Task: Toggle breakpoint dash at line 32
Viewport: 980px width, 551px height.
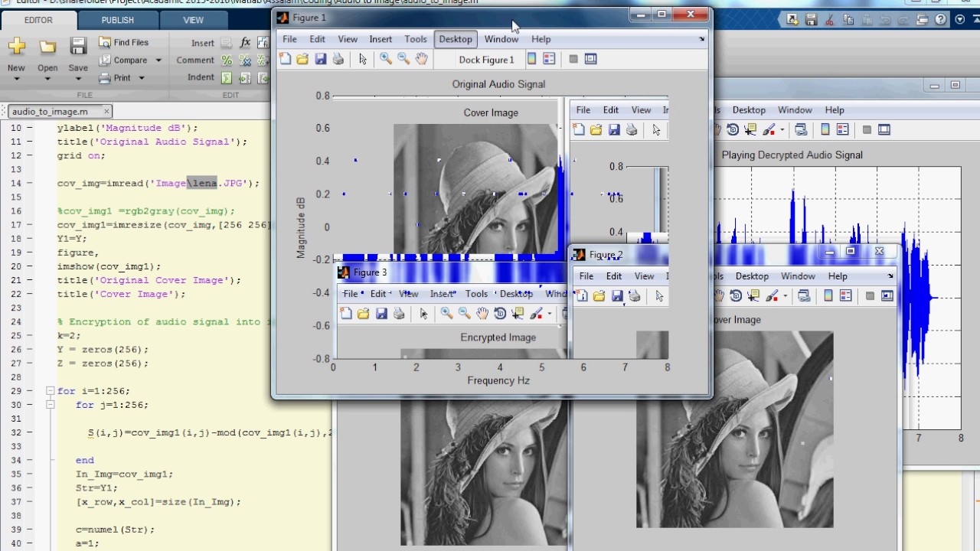Action: pos(29,433)
